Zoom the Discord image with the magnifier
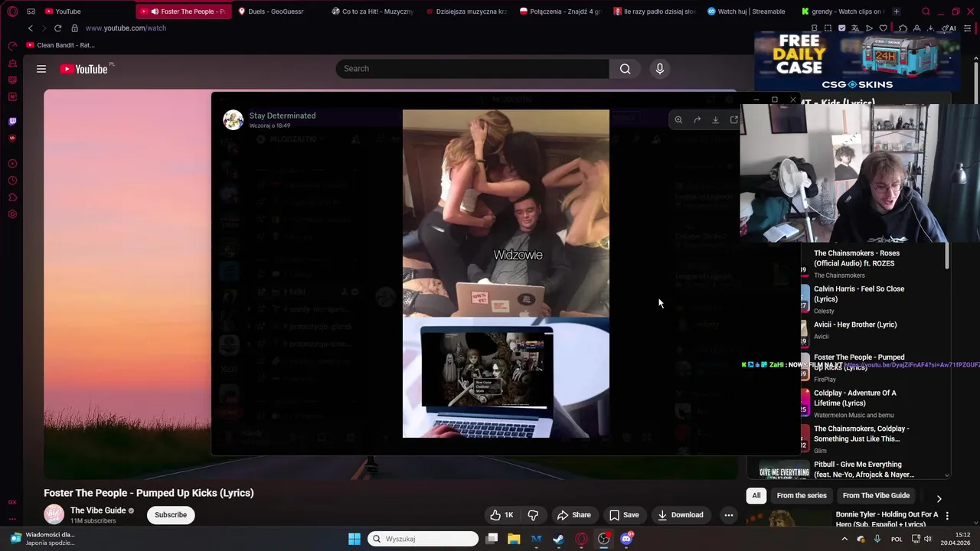This screenshot has height=551, width=980. pyautogui.click(x=678, y=120)
